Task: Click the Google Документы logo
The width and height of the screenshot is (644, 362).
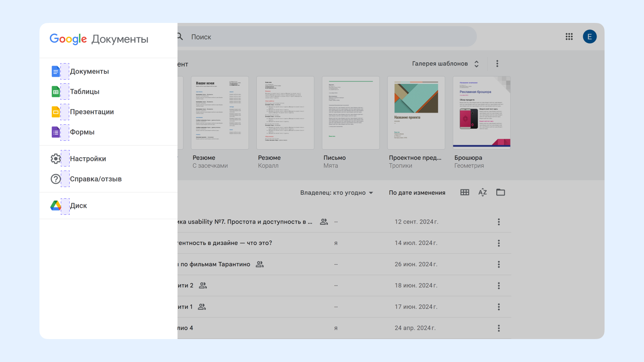Action: click(x=99, y=39)
